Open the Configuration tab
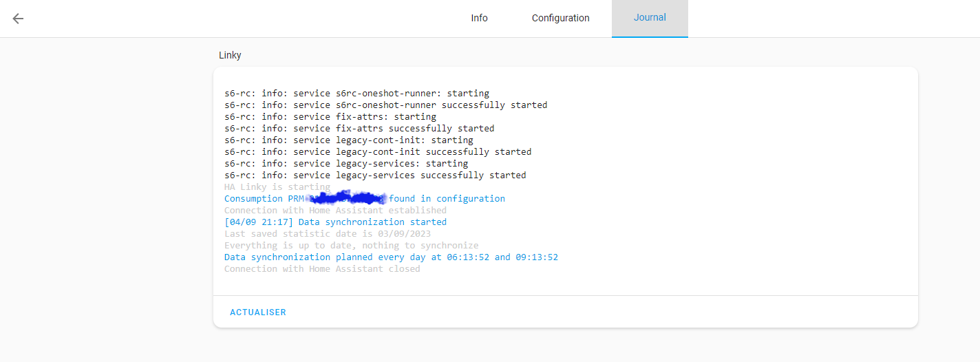Screen dimensions: 980x362 click(x=560, y=18)
